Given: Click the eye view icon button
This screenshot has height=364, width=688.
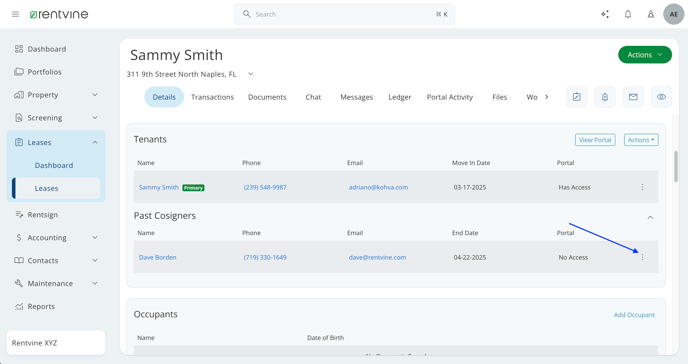Looking at the screenshot, I should point(661,97).
